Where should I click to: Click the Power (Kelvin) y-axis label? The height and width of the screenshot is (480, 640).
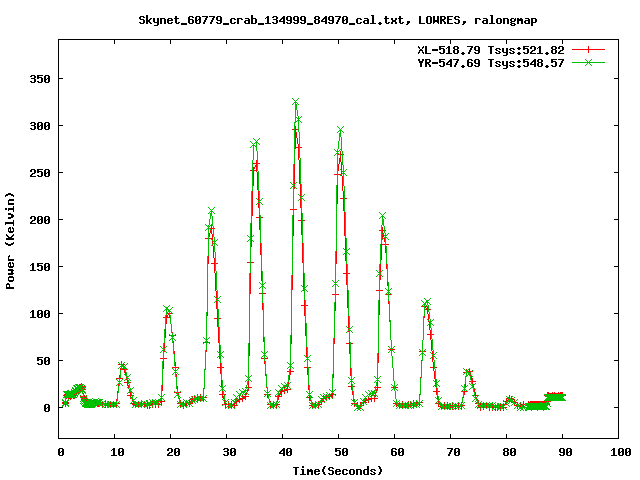pyautogui.click(x=10, y=241)
